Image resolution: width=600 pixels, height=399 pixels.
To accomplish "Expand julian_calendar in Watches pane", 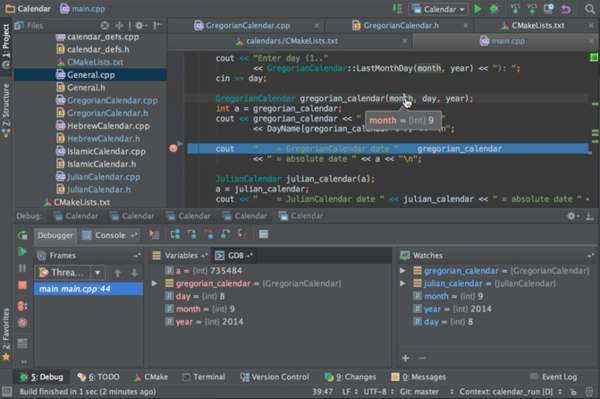I will coord(403,283).
